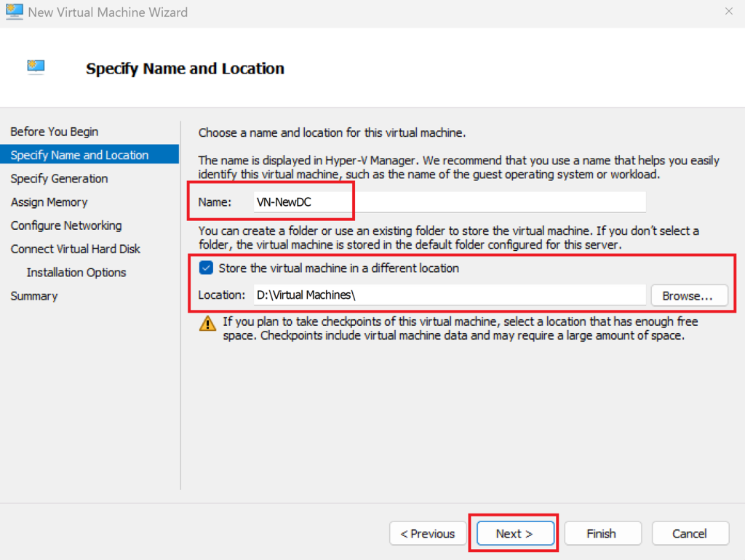Image resolution: width=745 pixels, height=560 pixels.
Task: Click the Finish button
Action: (x=602, y=534)
